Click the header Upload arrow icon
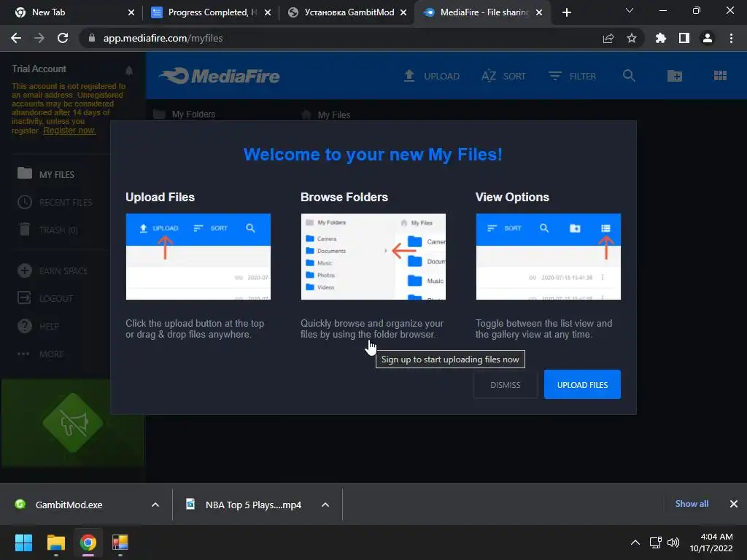This screenshot has height=560, width=747. (x=409, y=76)
